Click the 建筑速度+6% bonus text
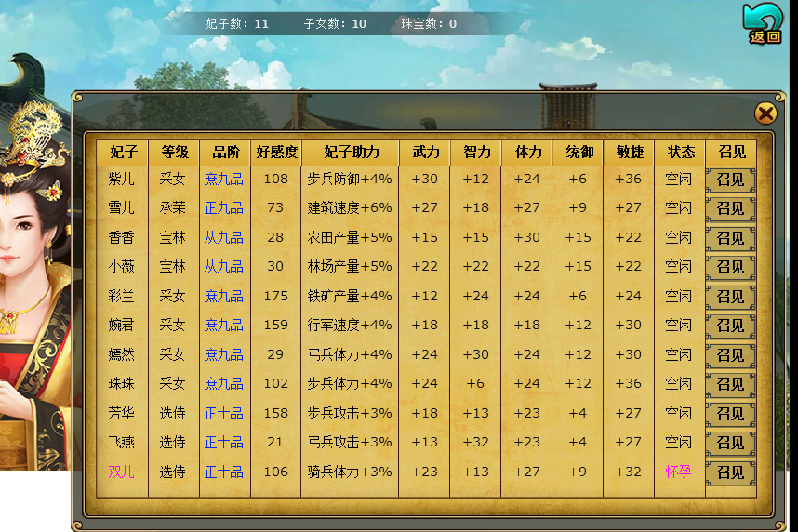The image size is (798, 532). pos(350,208)
